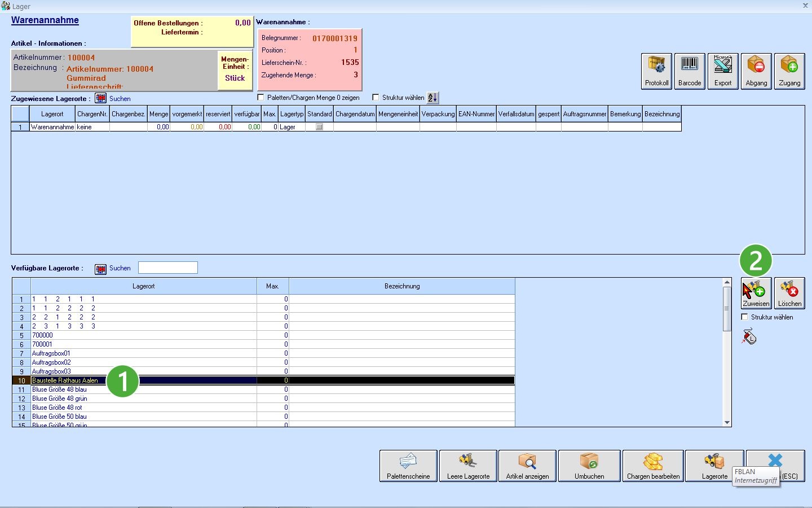
Task: Toggle Standard checkbox in Warenannahme row
Action: pos(319,127)
